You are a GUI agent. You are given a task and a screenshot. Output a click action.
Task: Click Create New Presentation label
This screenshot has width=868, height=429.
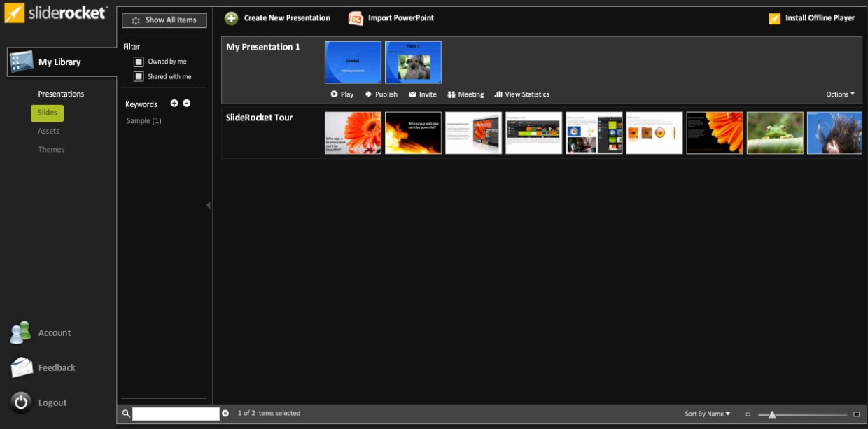click(287, 18)
